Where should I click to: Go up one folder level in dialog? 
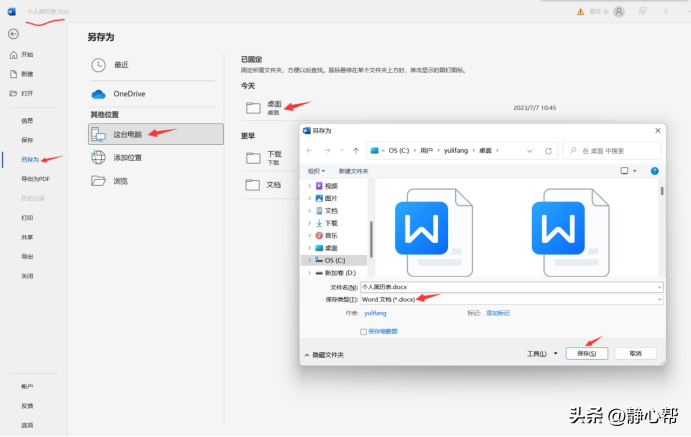356,151
